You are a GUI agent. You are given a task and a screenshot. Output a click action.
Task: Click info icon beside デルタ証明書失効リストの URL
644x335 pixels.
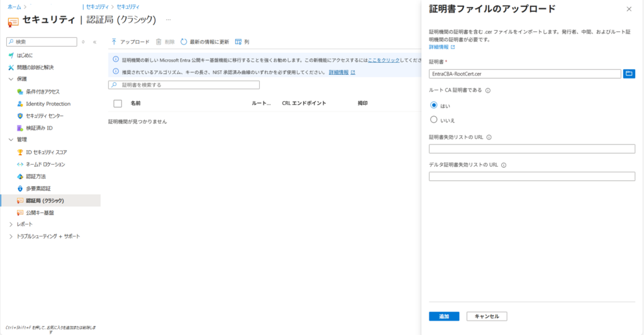(504, 165)
